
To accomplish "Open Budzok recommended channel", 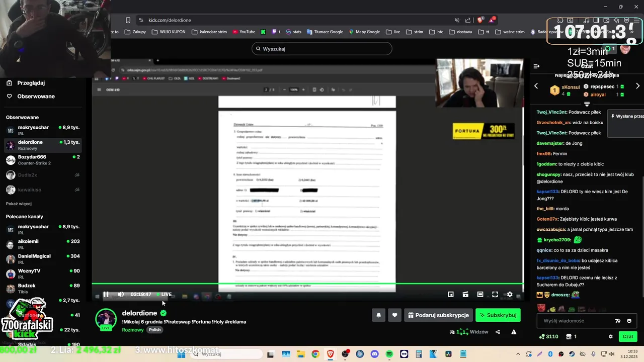I will 43,288.
